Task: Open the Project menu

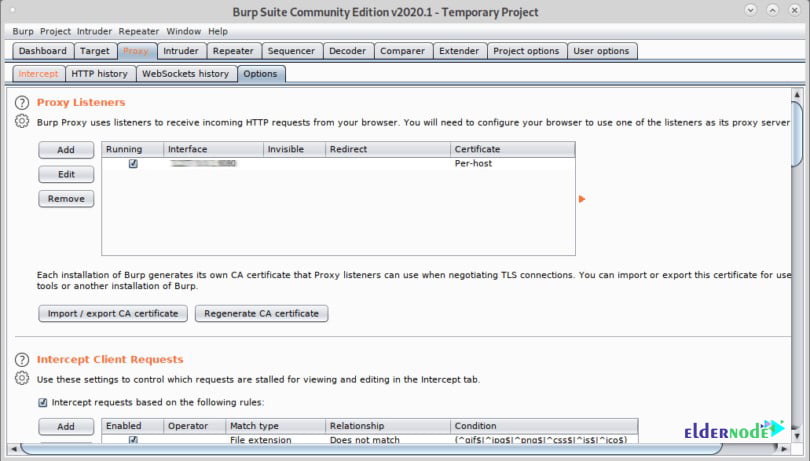Action: point(55,32)
